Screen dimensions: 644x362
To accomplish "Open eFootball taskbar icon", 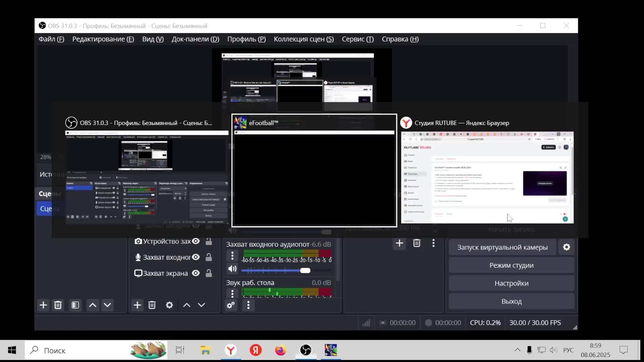I will 331,351.
